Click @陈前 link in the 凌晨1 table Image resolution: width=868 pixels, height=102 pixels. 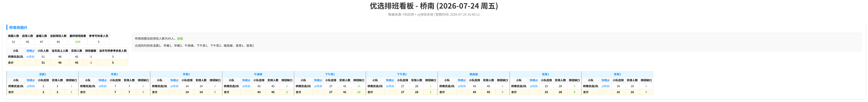point(31,86)
